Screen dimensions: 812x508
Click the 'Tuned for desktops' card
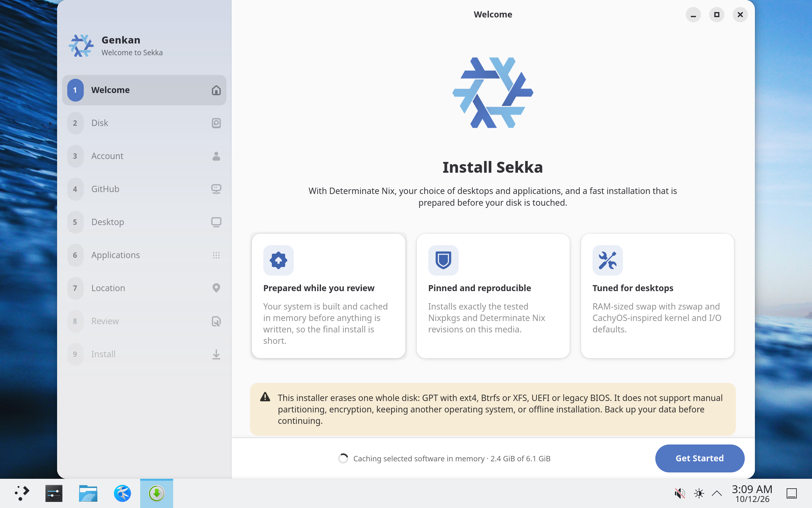pos(657,296)
